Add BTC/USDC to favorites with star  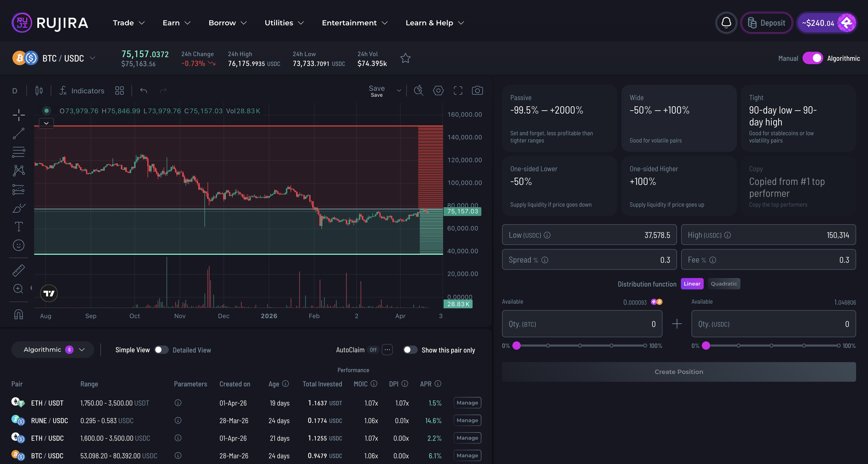pos(405,58)
